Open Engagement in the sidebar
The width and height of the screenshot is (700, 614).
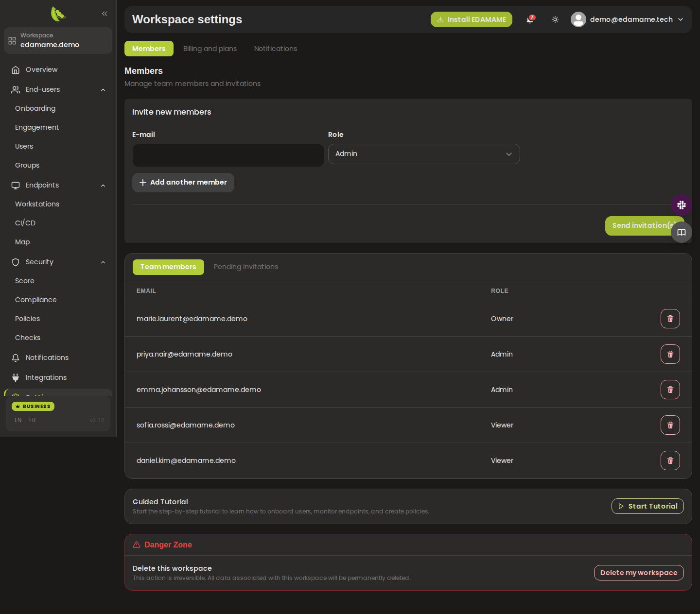pyautogui.click(x=37, y=127)
